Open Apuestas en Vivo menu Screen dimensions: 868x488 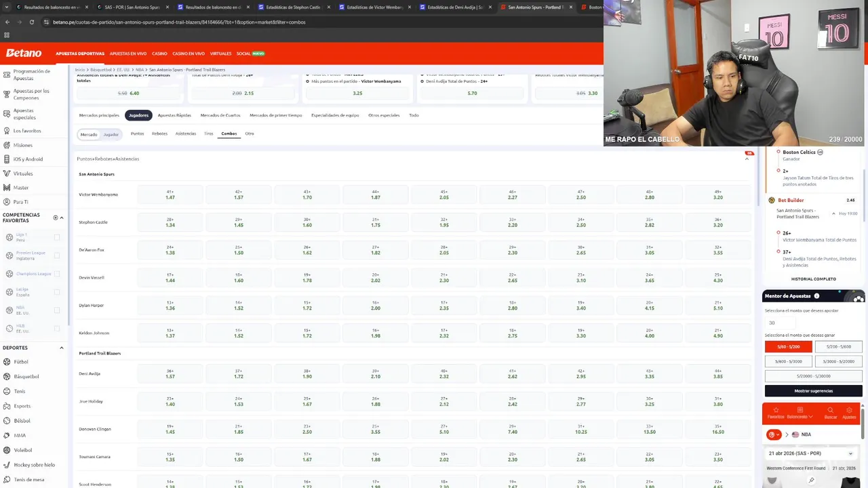[x=128, y=54]
